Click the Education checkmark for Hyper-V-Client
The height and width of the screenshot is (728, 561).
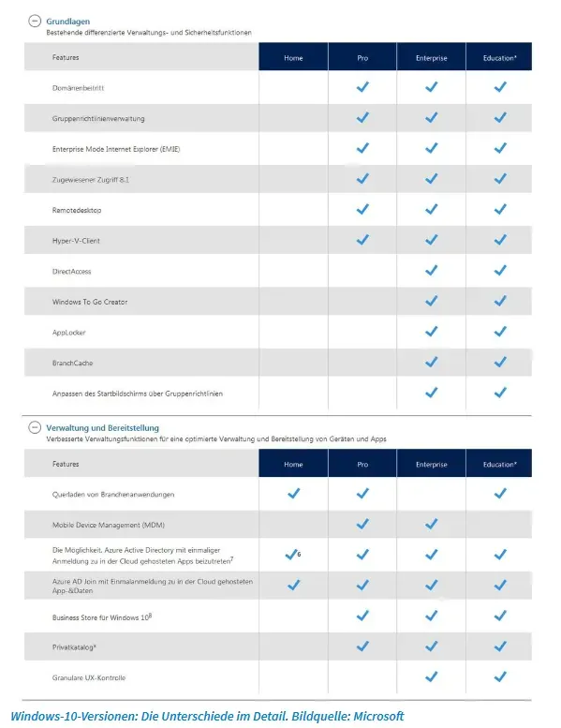pyautogui.click(x=500, y=240)
